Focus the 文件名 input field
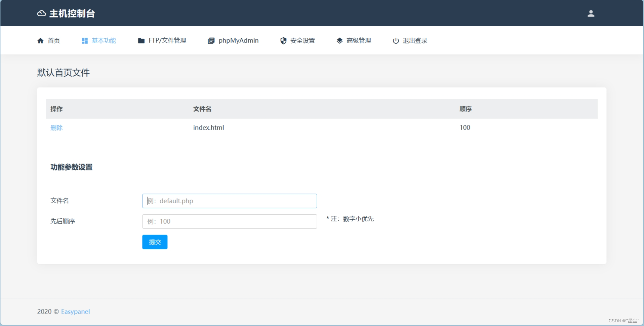The image size is (644, 326). point(229,201)
